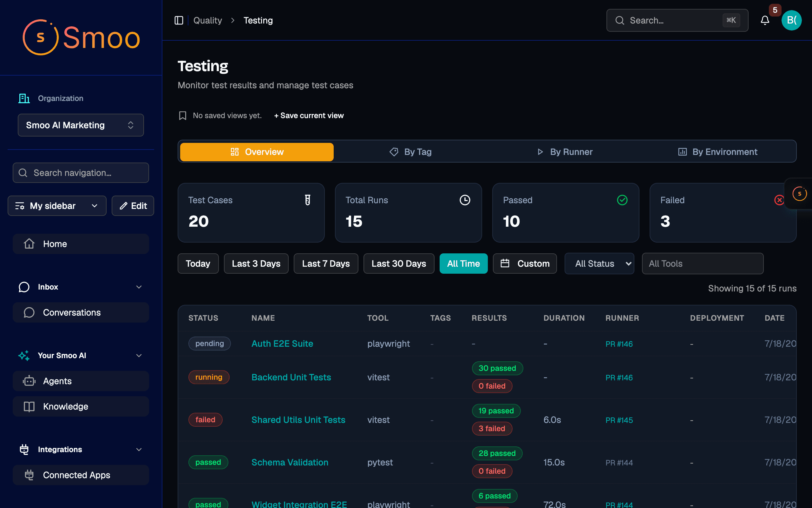Click the Failed red X icon
The width and height of the screenshot is (812, 508).
tap(779, 200)
